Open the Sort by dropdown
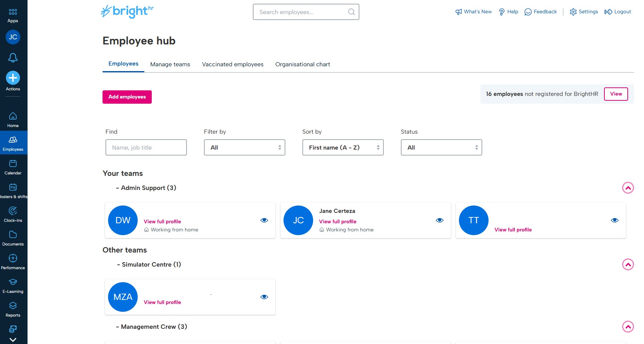Image resolution: width=644 pixels, height=344 pixels. pos(343,147)
